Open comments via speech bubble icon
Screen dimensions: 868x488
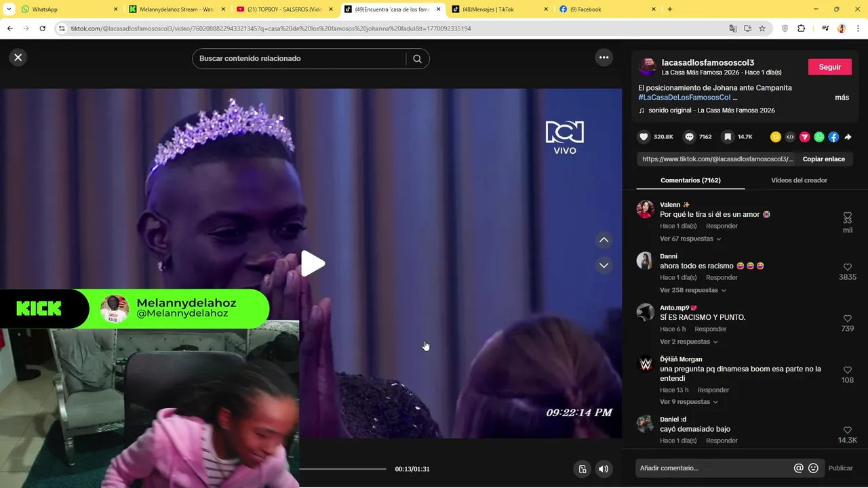coord(690,137)
